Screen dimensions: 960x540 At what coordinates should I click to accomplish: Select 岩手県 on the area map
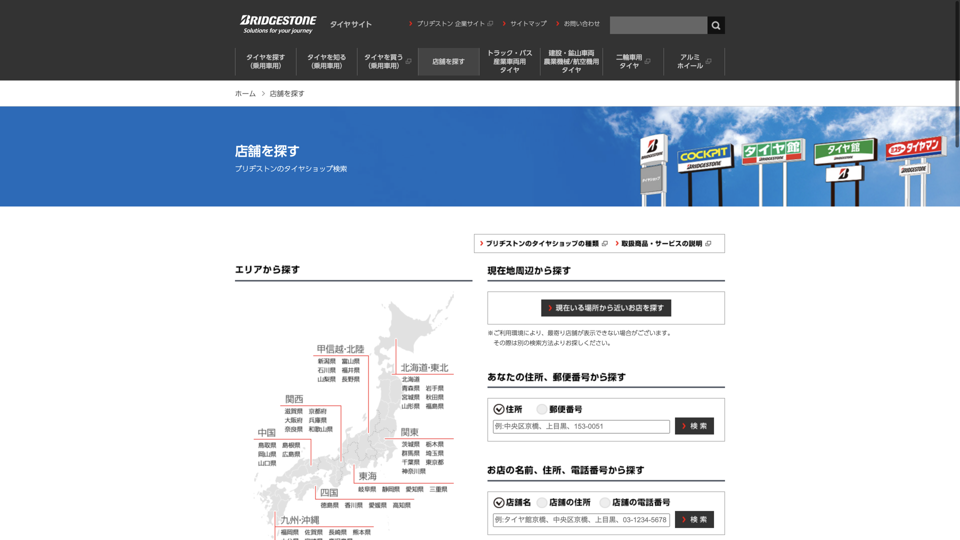435,389
